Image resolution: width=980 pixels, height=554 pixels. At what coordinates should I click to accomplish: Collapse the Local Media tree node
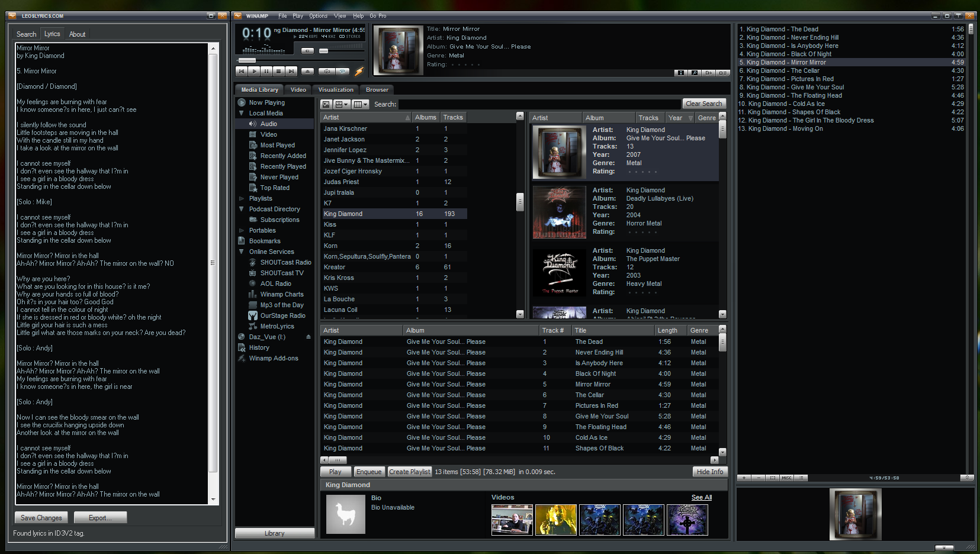(x=242, y=113)
